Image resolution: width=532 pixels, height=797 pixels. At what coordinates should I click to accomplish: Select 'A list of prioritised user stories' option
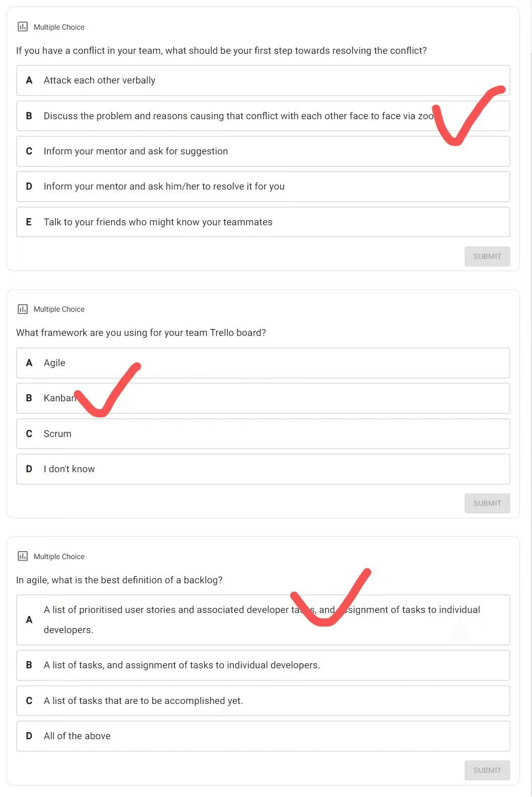pos(263,620)
